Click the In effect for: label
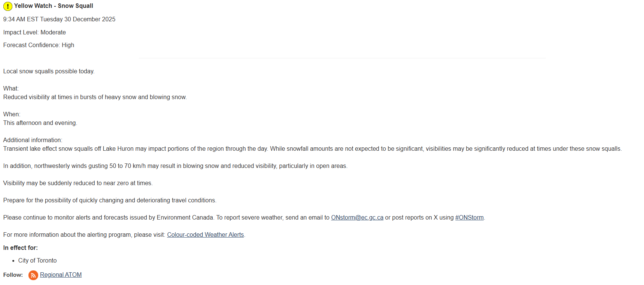 point(21,248)
